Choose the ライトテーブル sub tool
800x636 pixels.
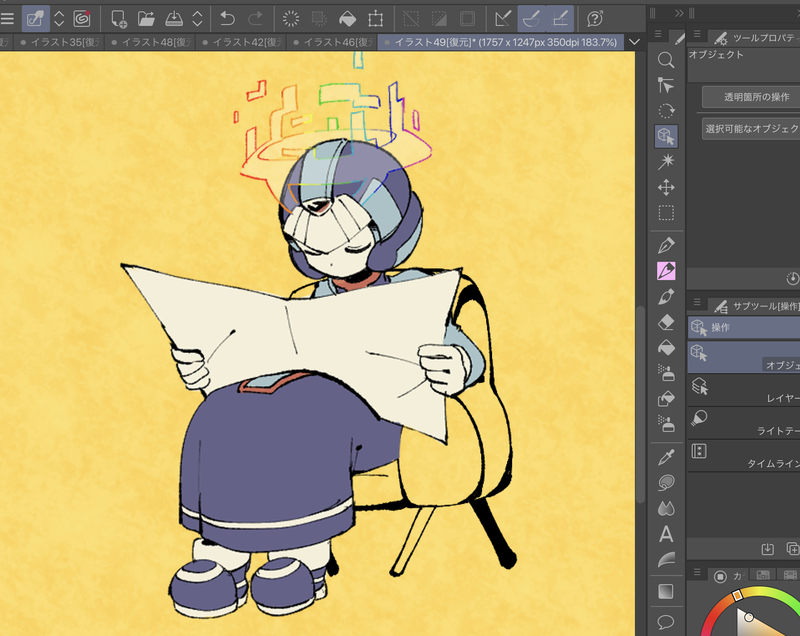click(744, 423)
